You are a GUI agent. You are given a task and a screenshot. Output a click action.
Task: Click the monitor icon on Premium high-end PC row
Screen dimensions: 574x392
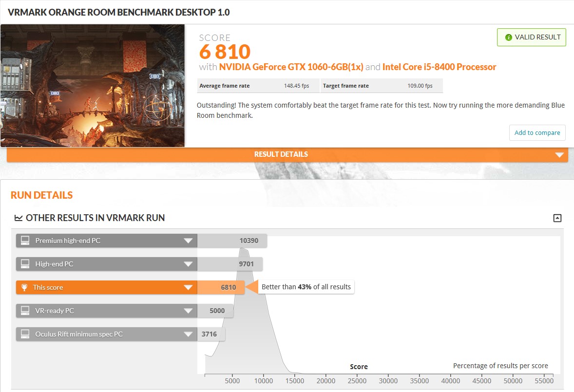click(25, 241)
